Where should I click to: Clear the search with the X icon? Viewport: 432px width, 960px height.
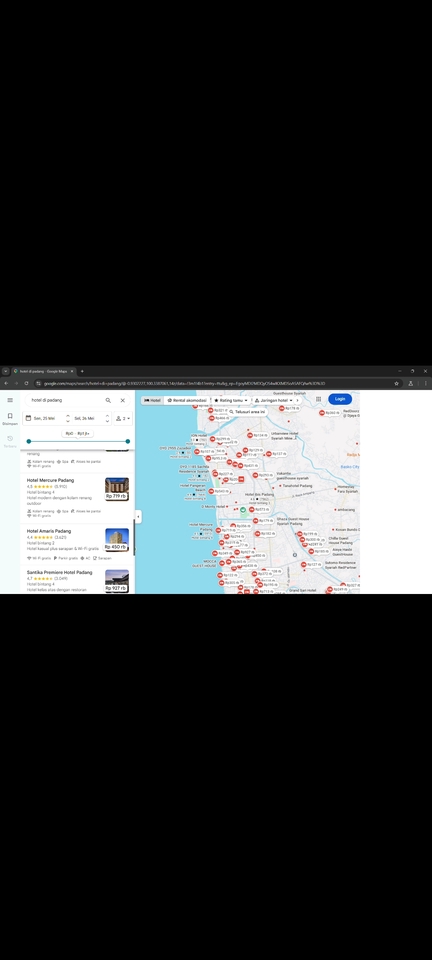point(122,400)
